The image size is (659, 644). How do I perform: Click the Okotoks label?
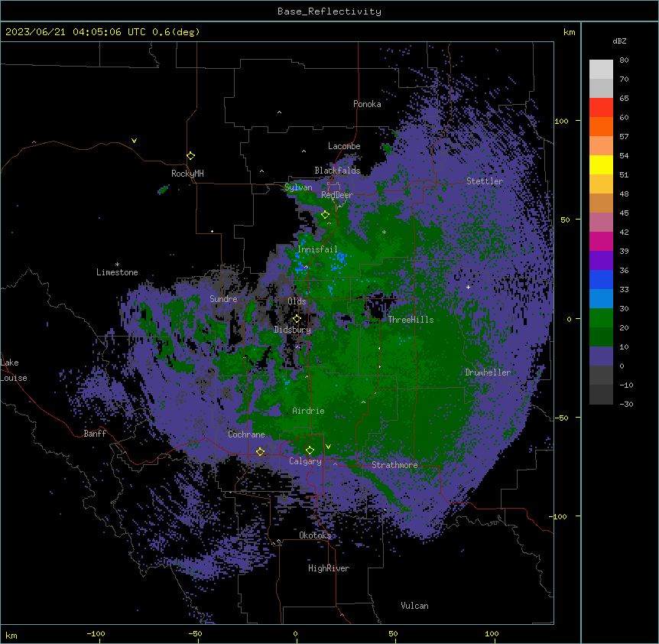point(315,535)
